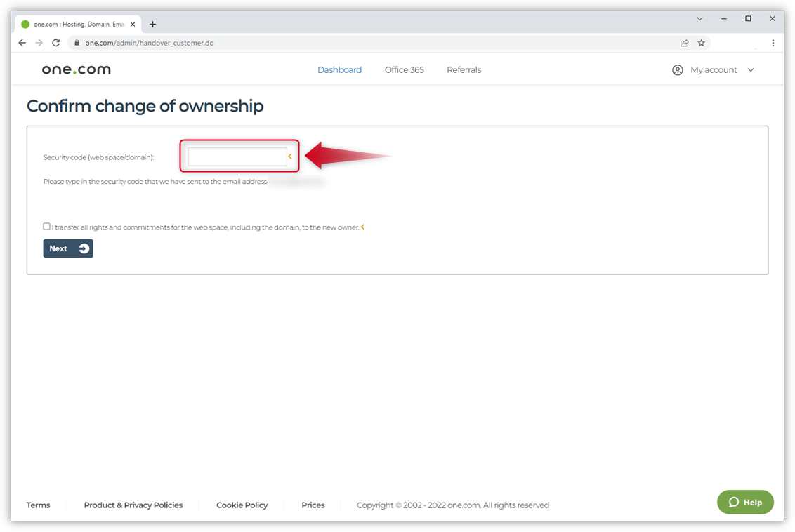View site information via the lock icon
This screenshot has height=532, width=795.
(77, 43)
